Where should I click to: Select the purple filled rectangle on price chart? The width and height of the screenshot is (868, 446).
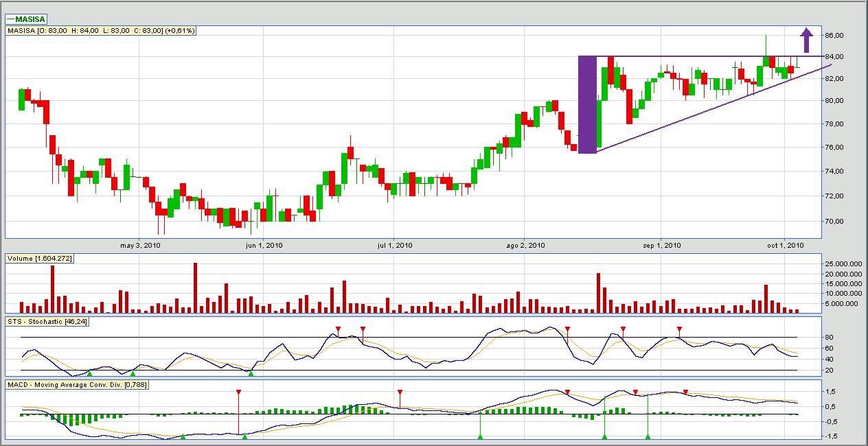pyautogui.click(x=587, y=104)
